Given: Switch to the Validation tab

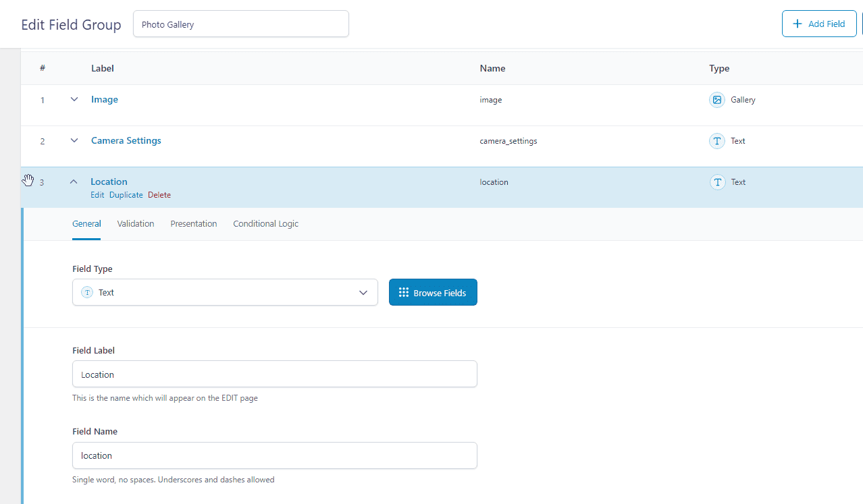Looking at the screenshot, I should tap(136, 224).
